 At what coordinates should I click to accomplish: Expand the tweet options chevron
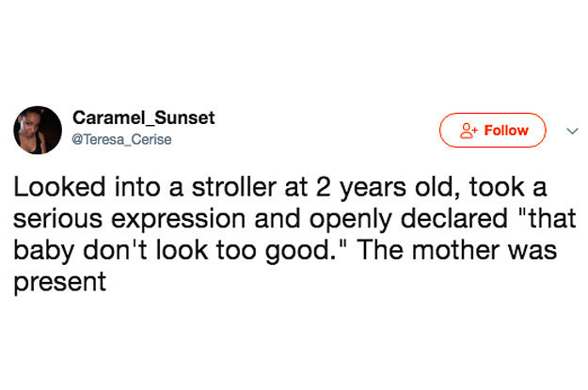(x=572, y=132)
